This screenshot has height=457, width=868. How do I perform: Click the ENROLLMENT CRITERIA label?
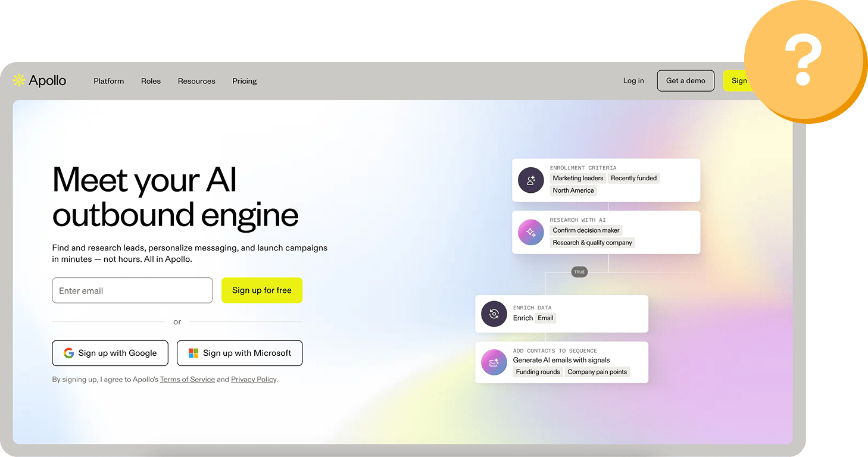point(583,168)
